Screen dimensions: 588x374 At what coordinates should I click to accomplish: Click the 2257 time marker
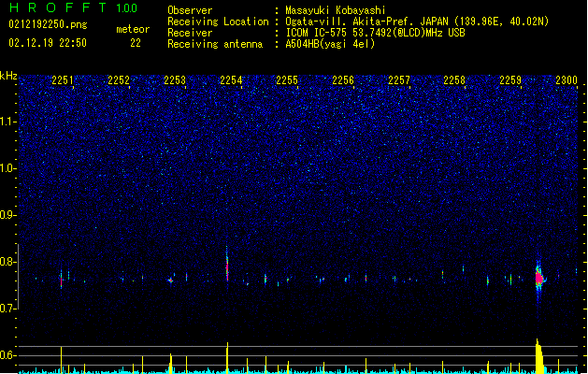tap(399, 80)
